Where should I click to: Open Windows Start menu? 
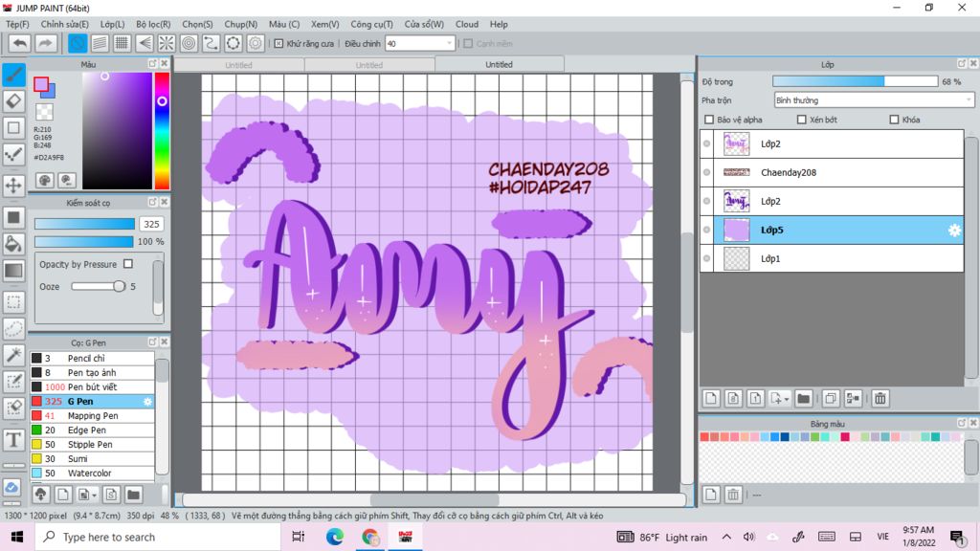[x=17, y=537]
